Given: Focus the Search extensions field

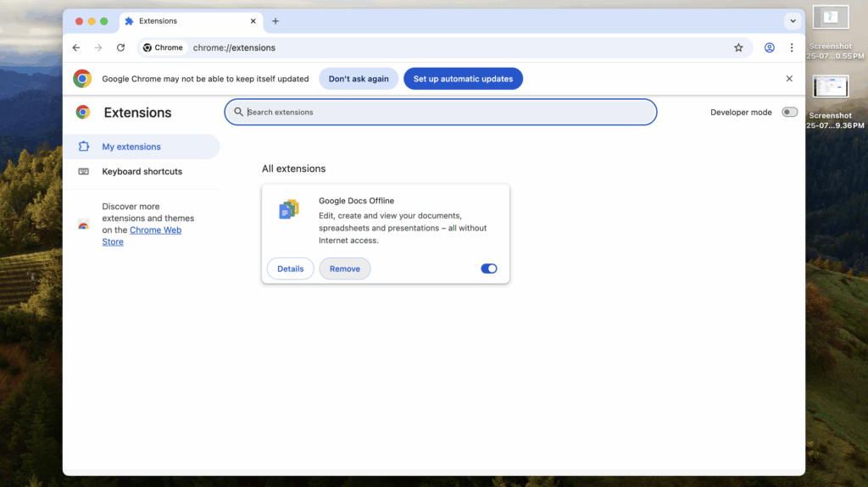Looking at the screenshot, I should 441,112.
